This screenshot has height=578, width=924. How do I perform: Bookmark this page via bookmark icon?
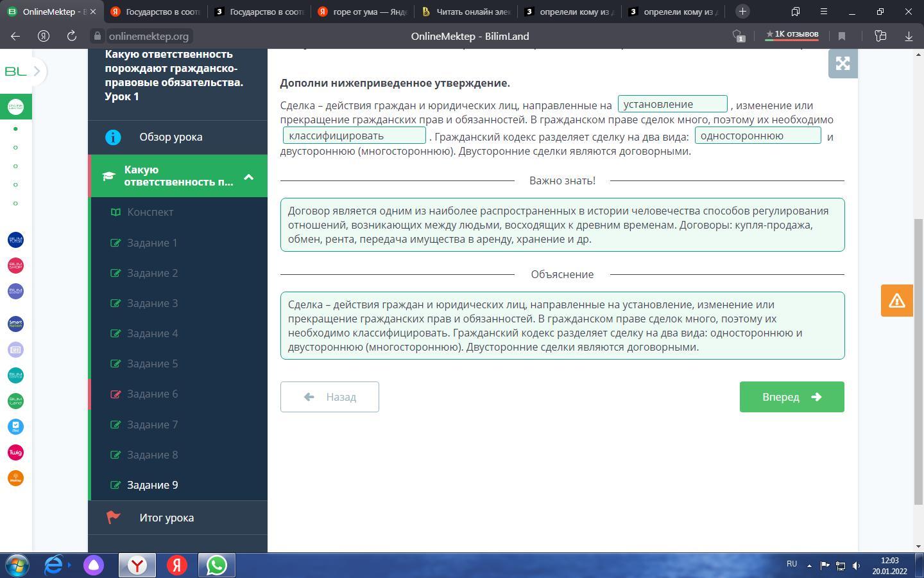point(842,37)
